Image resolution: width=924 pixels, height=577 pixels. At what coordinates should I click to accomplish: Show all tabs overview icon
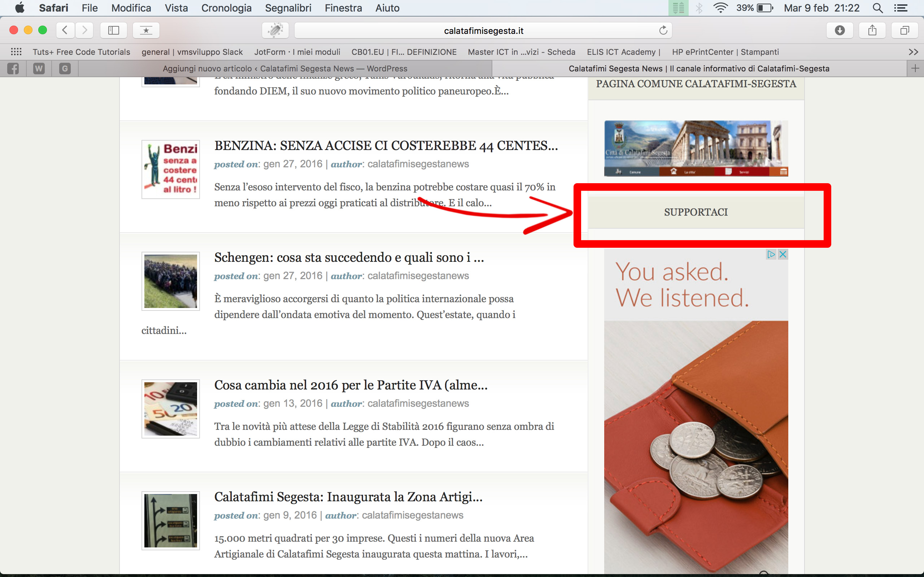tap(905, 30)
